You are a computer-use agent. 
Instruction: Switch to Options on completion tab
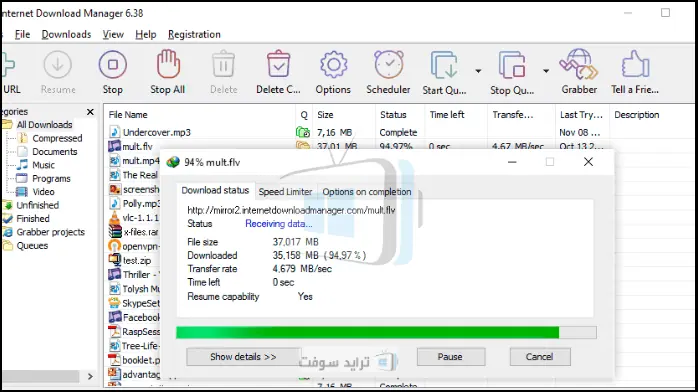pyautogui.click(x=367, y=192)
